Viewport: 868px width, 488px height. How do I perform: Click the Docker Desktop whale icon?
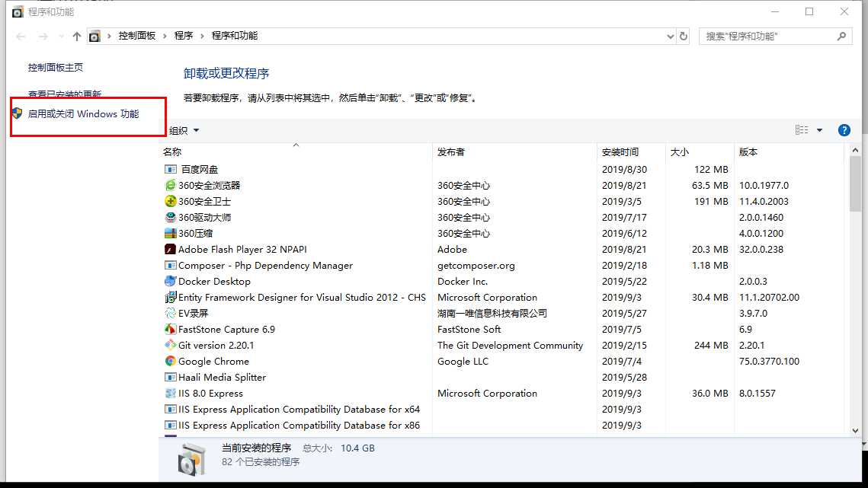coord(171,282)
